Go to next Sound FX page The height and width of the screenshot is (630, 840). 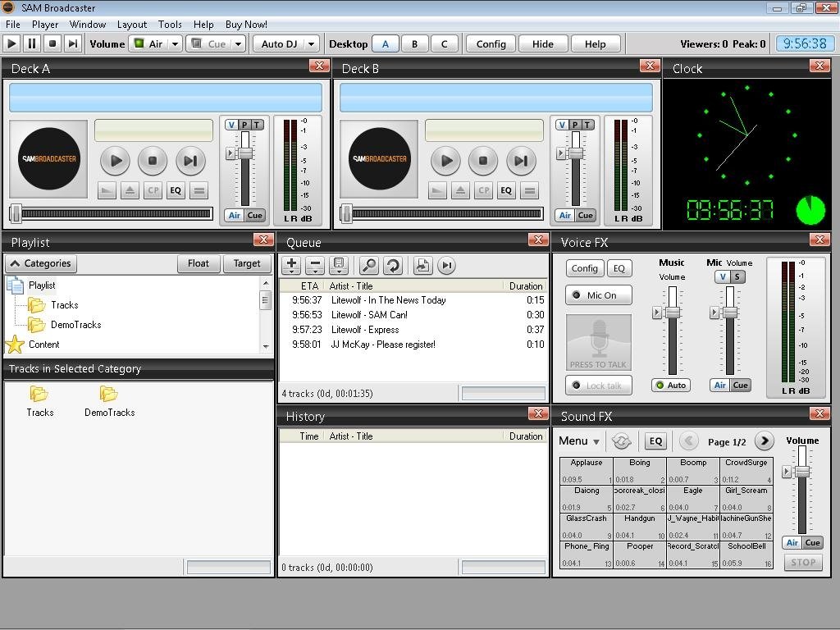click(765, 441)
